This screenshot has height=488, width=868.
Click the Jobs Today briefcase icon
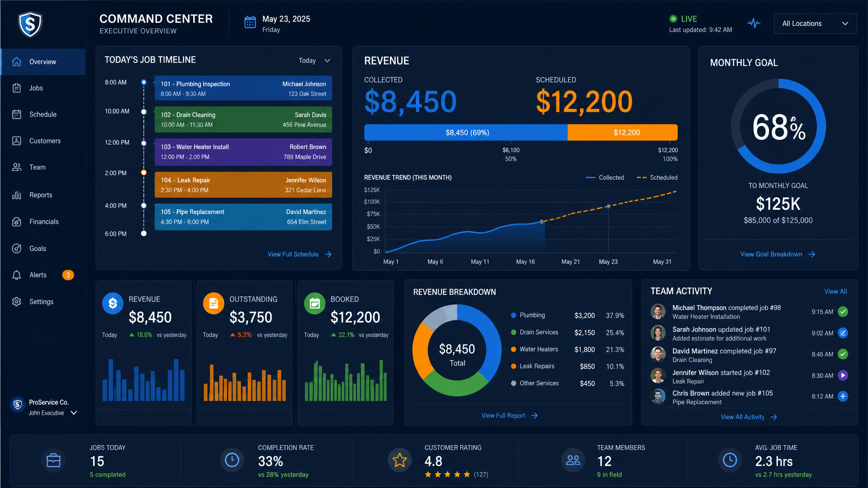[53, 460]
